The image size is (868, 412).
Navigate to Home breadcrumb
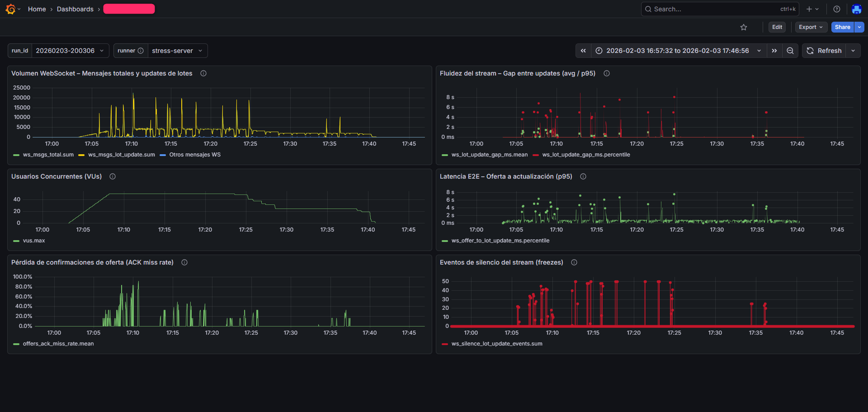[37, 9]
